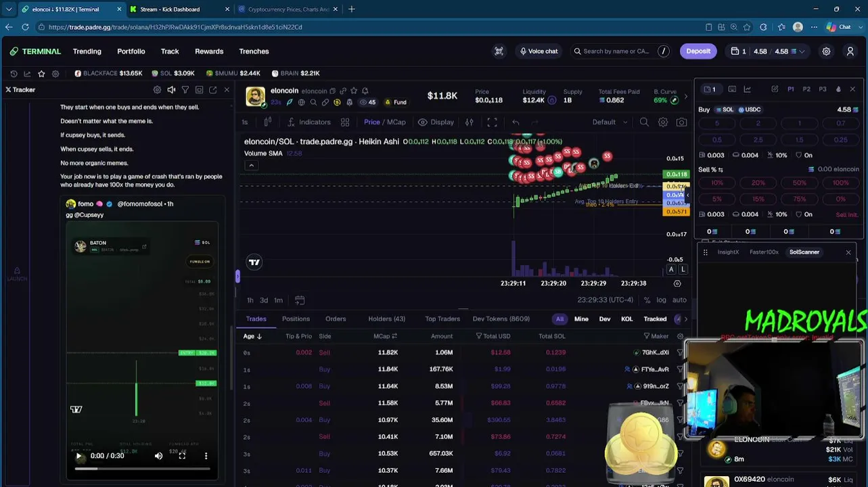Favorite eloncoin with the star icon
The height and width of the screenshot is (487, 868).
(x=354, y=91)
